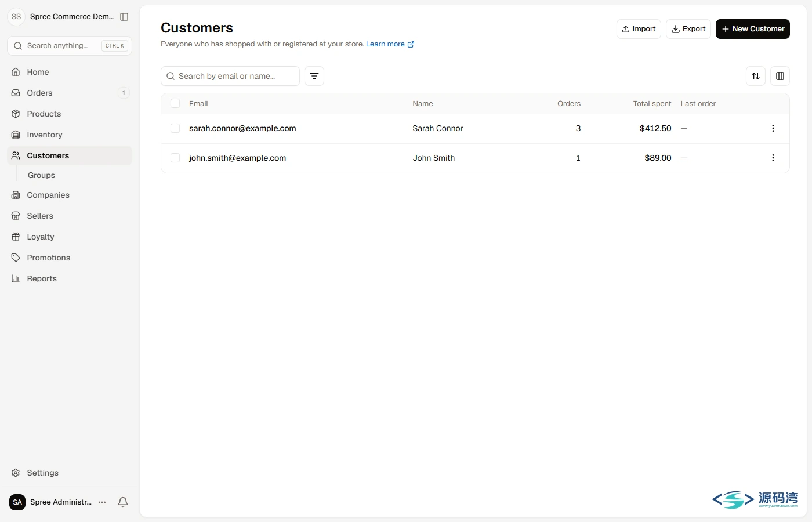Open row actions for Sarah Connor
Image resolution: width=812 pixels, height=522 pixels.
click(773, 128)
